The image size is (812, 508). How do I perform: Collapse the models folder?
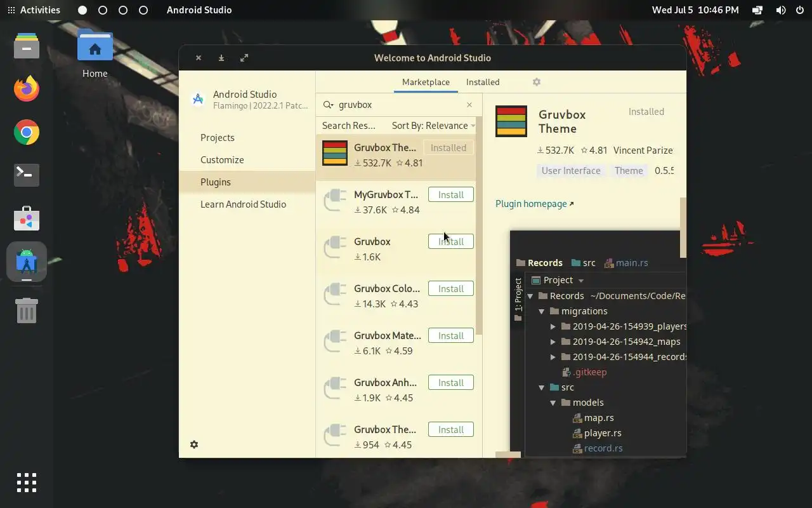click(553, 403)
